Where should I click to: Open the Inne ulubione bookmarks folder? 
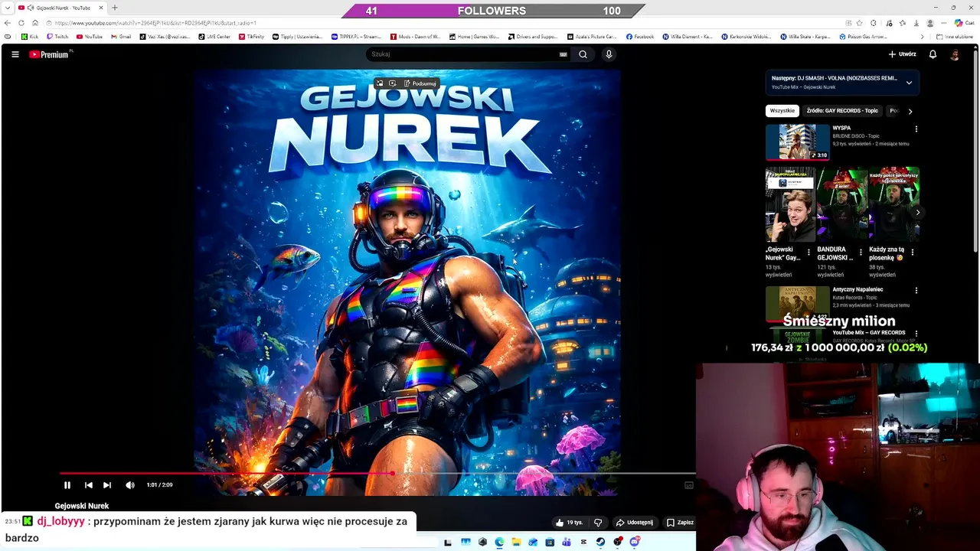[954, 37]
